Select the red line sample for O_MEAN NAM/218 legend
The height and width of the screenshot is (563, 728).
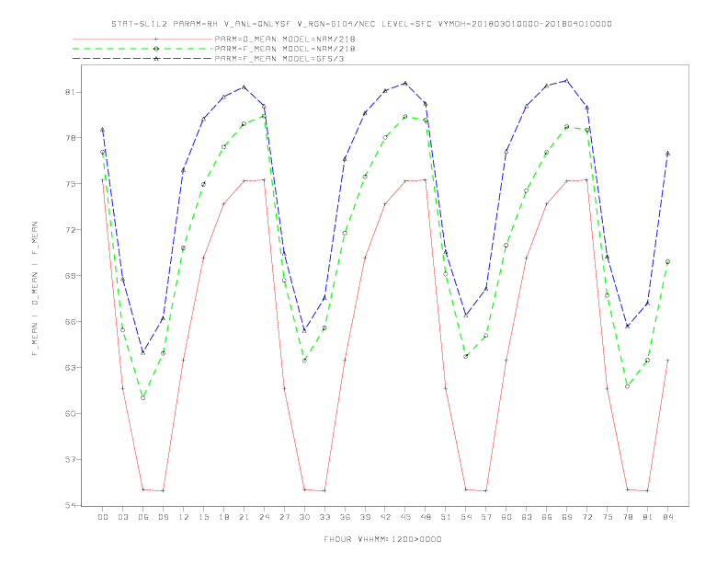coord(142,39)
